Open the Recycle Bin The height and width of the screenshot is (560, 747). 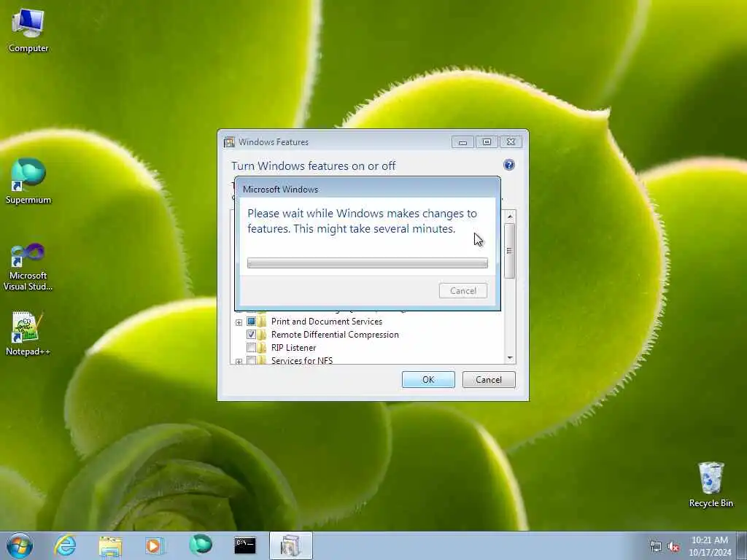coord(711,484)
